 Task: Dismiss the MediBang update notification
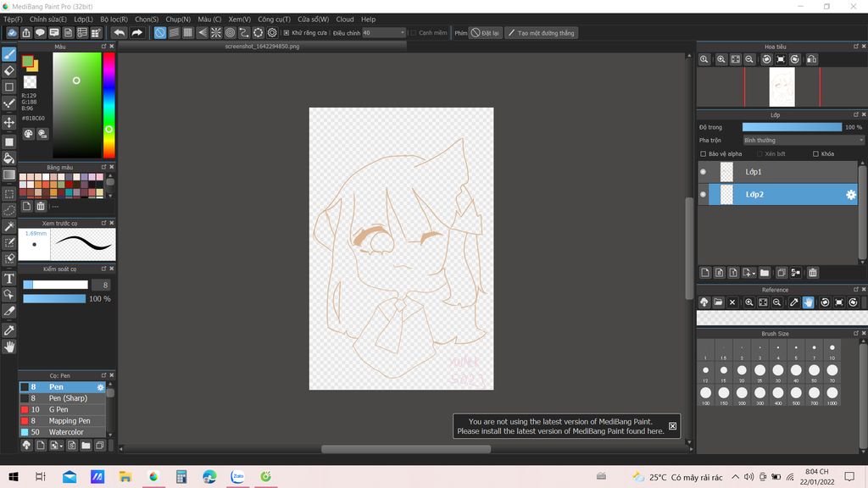tap(672, 426)
